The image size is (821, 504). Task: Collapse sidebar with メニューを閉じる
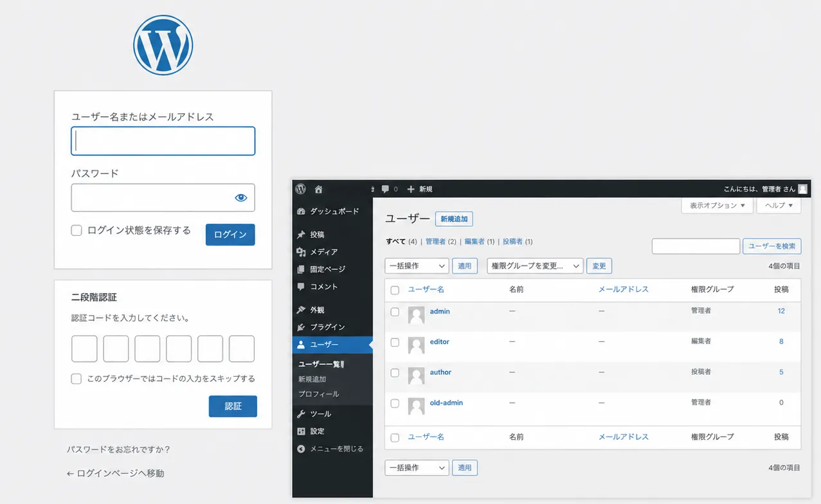[332, 449]
